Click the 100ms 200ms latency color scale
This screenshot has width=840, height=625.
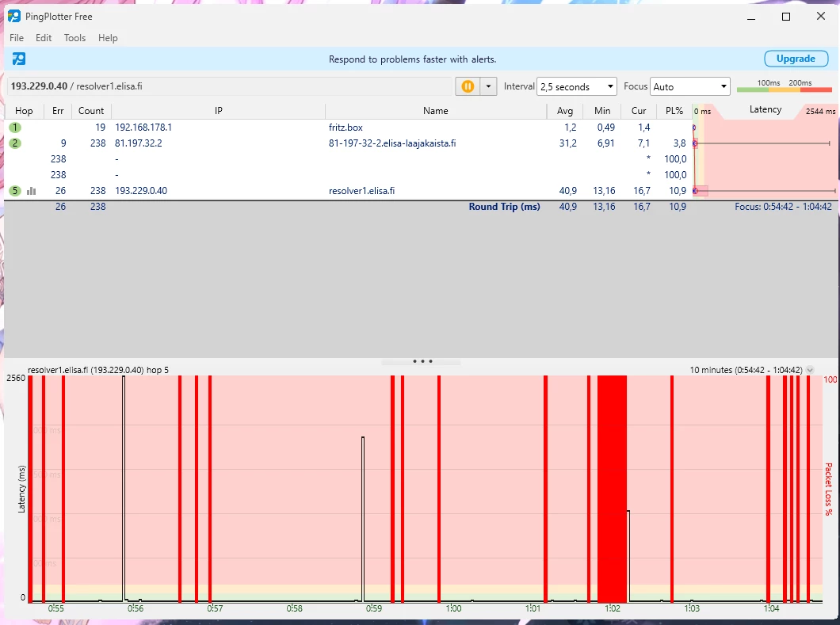(x=785, y=86)
